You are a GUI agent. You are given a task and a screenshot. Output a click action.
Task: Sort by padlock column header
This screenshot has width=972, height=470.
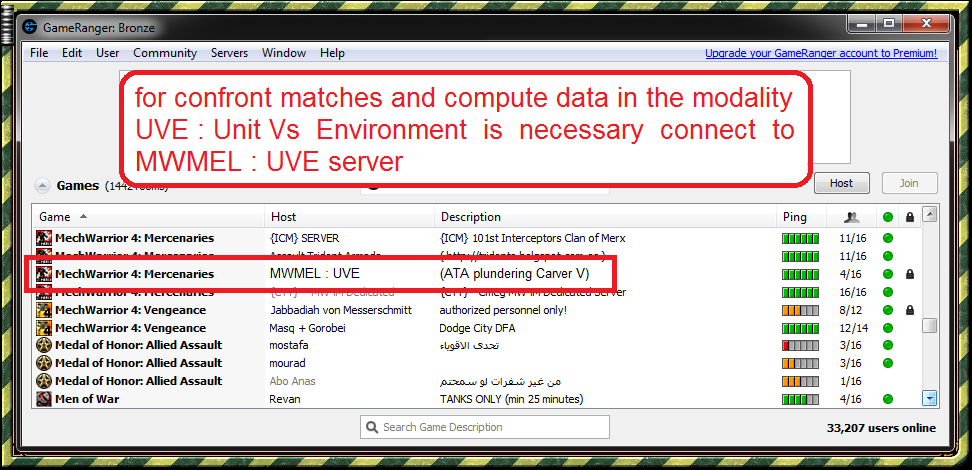point(909,217)
